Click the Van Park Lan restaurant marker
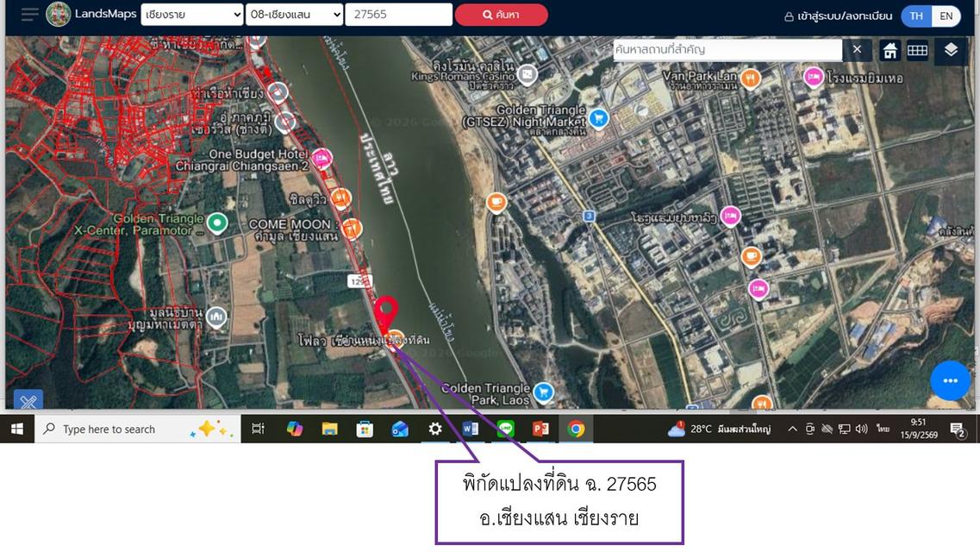This screenshot has width=980, height=552. (750, 78)
